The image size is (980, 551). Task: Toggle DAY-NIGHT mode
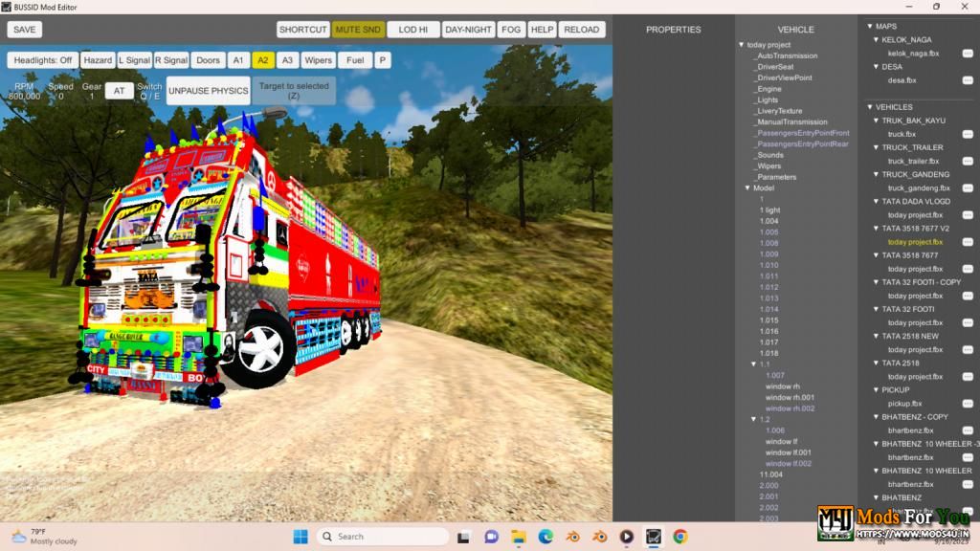468,30
